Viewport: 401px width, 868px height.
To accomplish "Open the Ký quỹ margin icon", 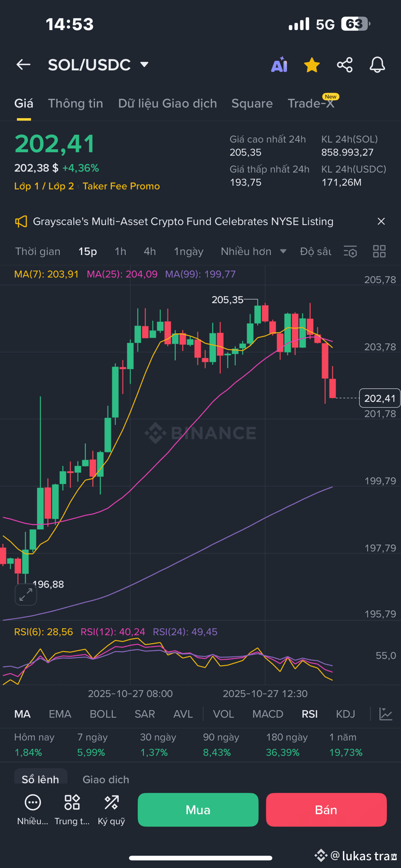I will 111,809.
